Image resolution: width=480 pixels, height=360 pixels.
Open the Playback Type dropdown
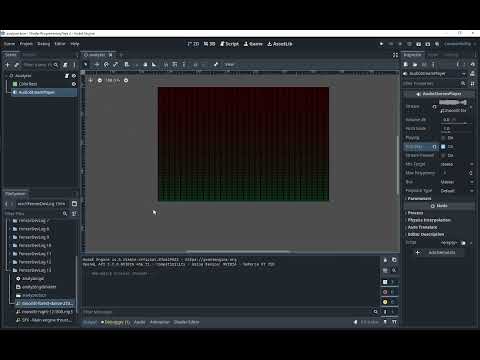pyautogui.click(x=456, y=191)
